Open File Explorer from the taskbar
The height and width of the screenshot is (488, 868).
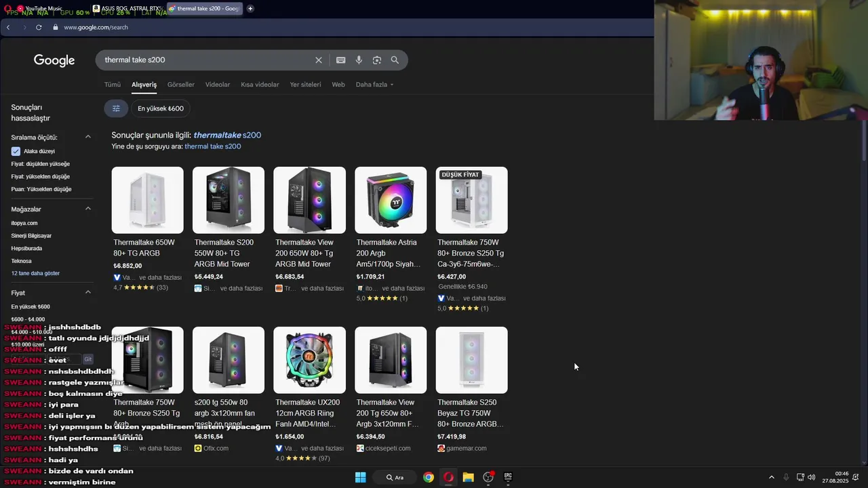pos(468,477)
